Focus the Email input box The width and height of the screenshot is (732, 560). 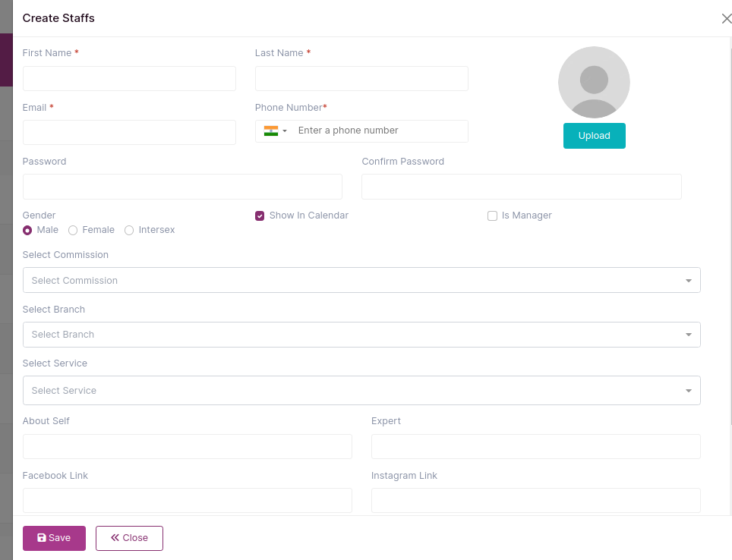click(x=129, y=133)
